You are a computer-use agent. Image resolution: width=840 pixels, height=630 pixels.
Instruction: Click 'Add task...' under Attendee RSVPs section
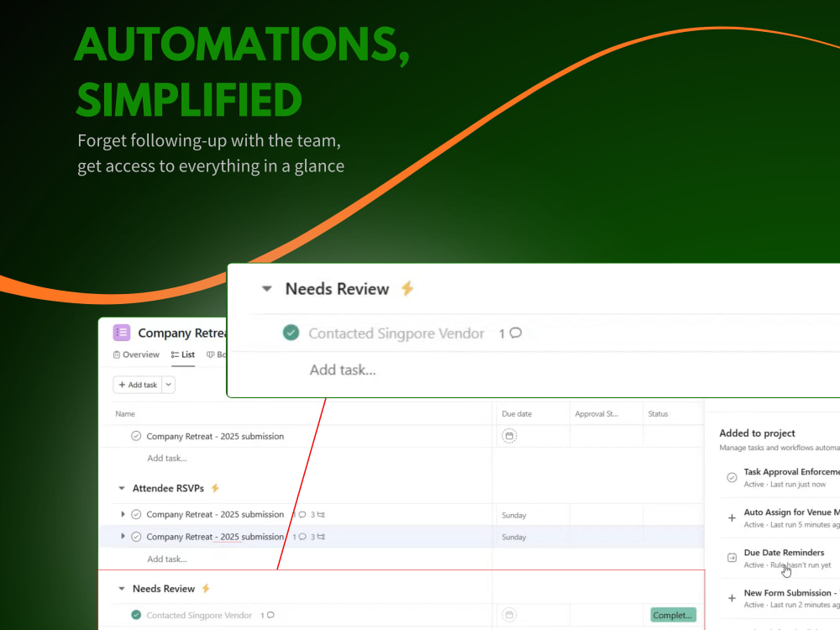point(167,559)
